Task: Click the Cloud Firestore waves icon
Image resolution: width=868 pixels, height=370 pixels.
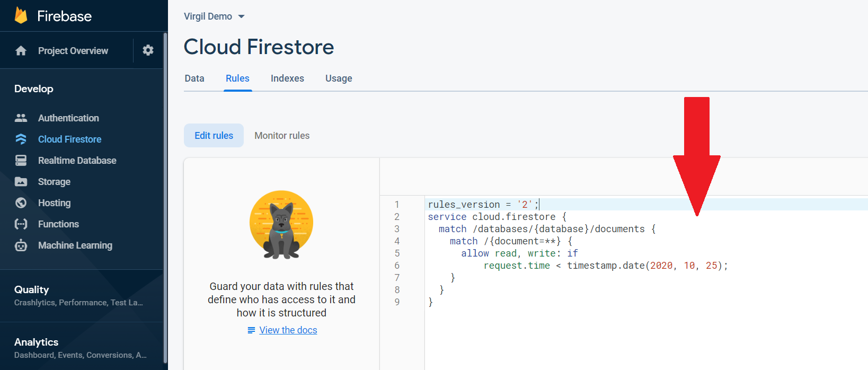Action: 21,139
